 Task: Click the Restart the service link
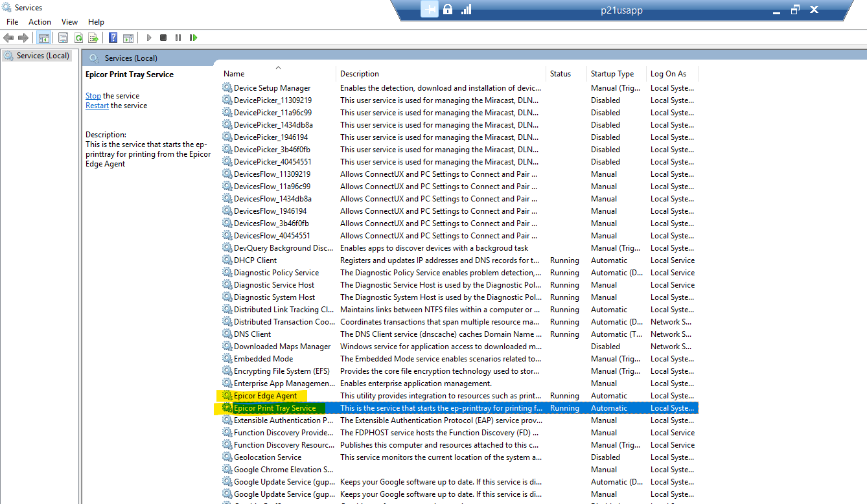[97, 106]
